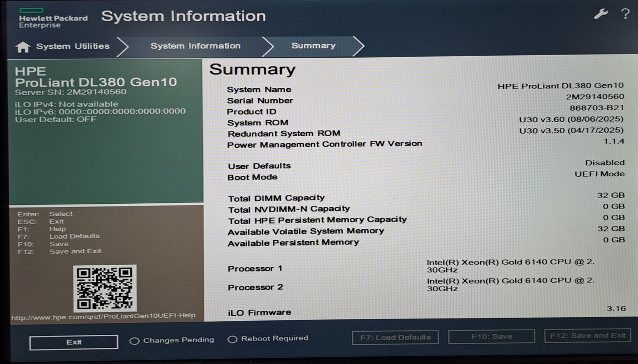This screenshot has width=638, height=364.
Task: Select Available Volatile System Memory label
Action: [x=306, y=231]
